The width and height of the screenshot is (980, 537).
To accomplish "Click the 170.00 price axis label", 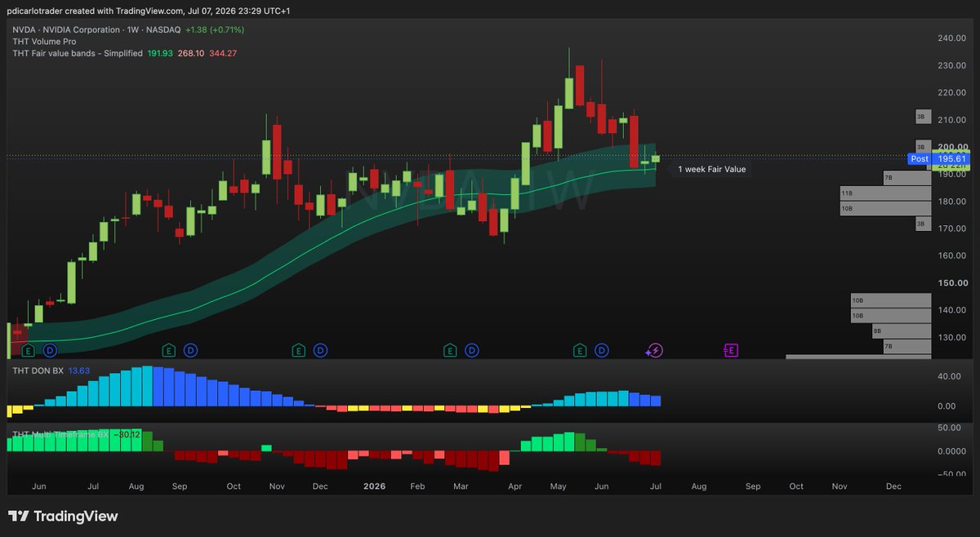I will [951, 229].
